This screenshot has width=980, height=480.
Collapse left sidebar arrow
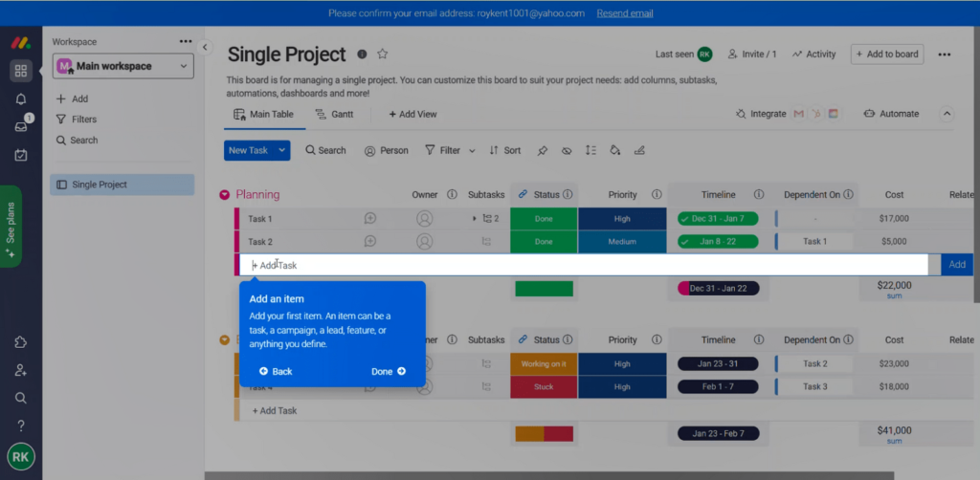205,48
